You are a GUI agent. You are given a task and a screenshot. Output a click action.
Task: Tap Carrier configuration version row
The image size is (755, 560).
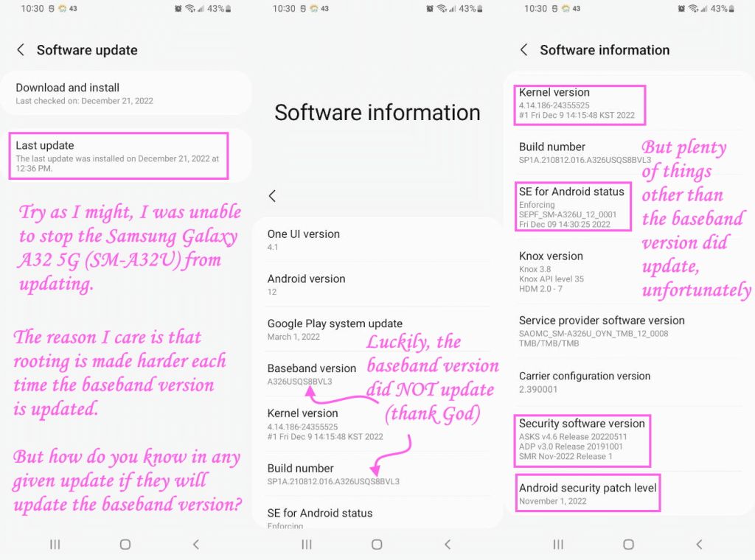pos(629,382)
